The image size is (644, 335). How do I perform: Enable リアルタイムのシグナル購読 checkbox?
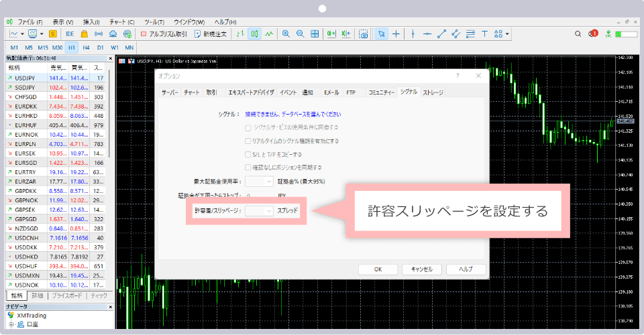click(x=248, y=141)
